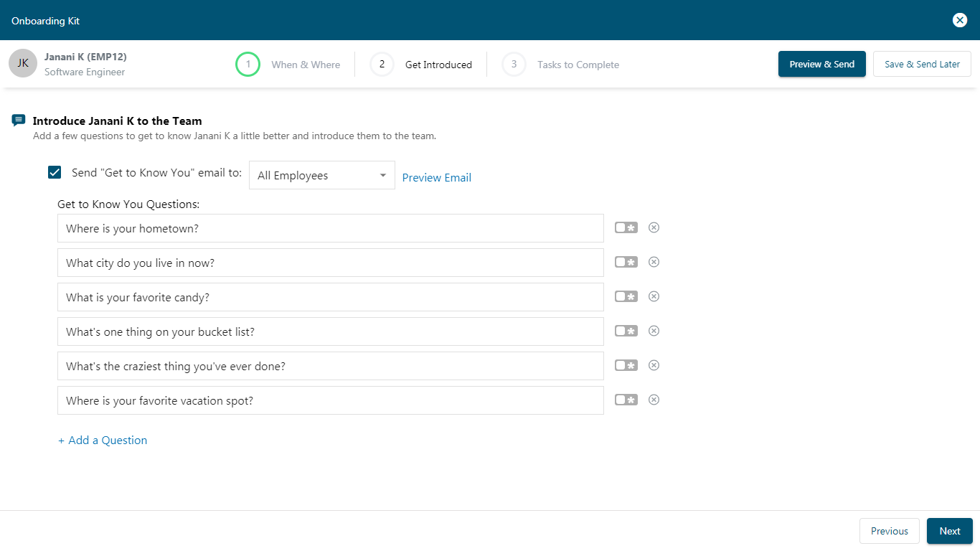
Task: Click the employee name Janani K (EMP12)
Action: [x=85, y=57]
